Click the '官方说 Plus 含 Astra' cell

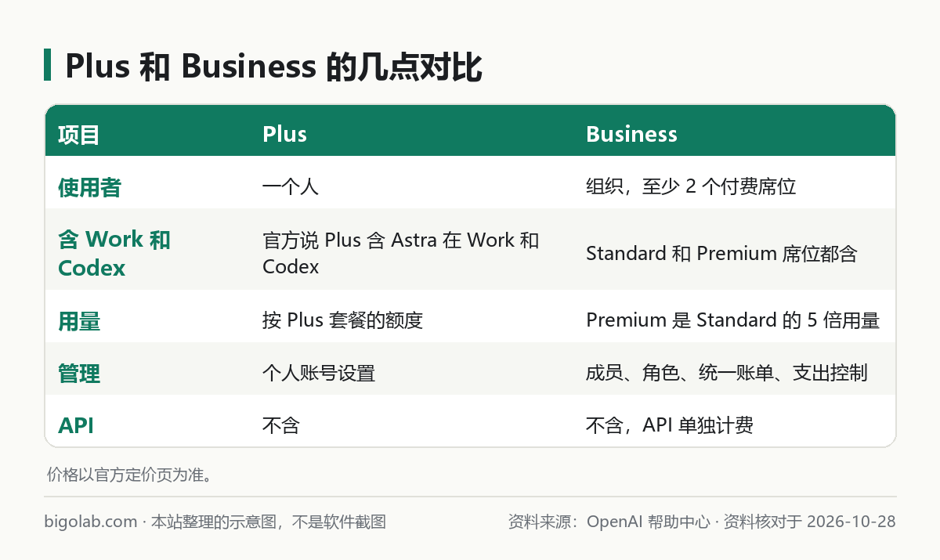[x=401, y=253]
